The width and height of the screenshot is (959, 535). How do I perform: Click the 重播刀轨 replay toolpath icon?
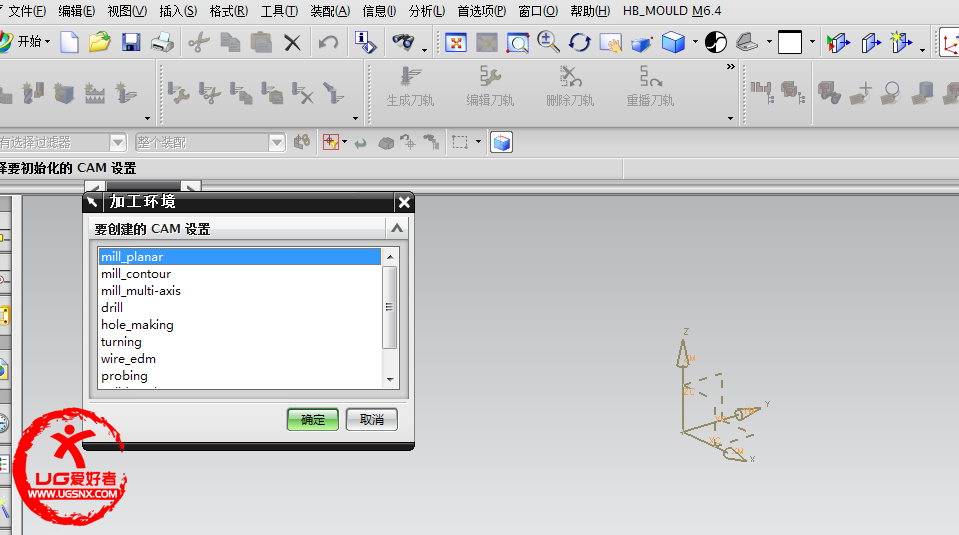coord(650,86)
